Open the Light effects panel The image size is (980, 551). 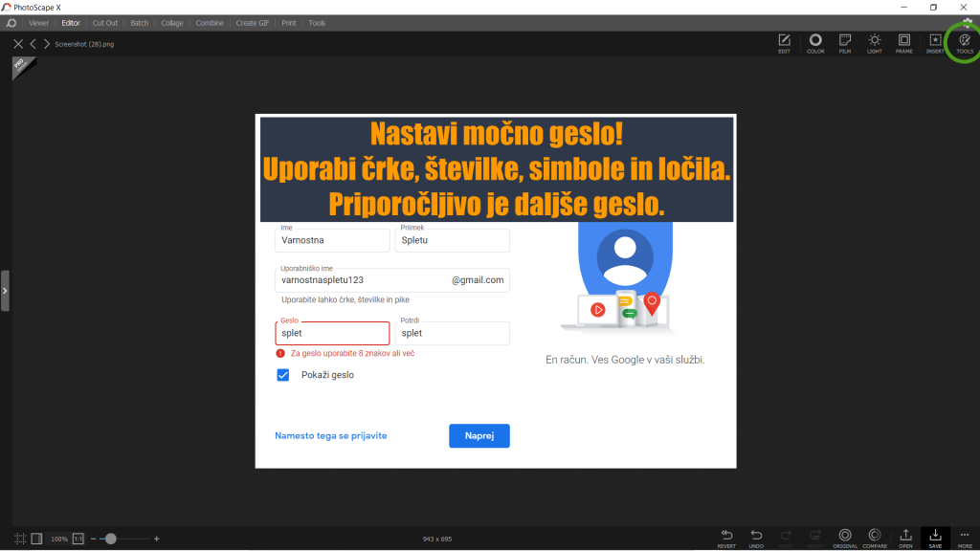pos(875,43)
